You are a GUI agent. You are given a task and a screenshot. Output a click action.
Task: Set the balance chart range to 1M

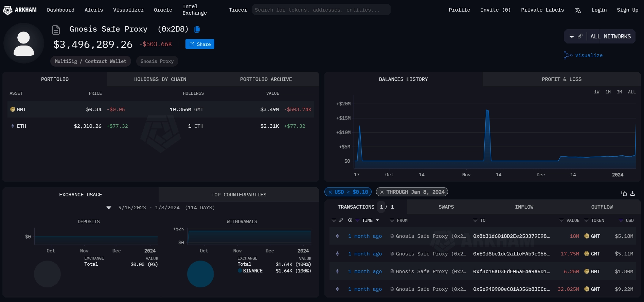coord(608,92)
